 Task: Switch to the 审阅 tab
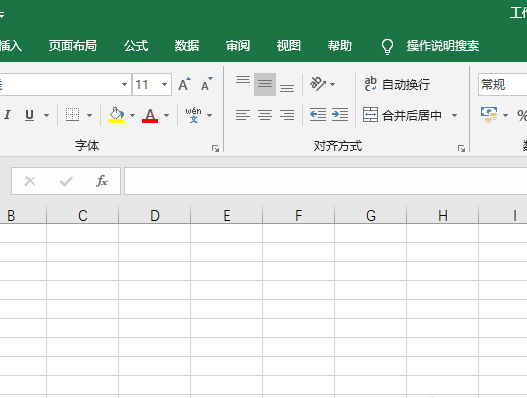coord(238,46)
